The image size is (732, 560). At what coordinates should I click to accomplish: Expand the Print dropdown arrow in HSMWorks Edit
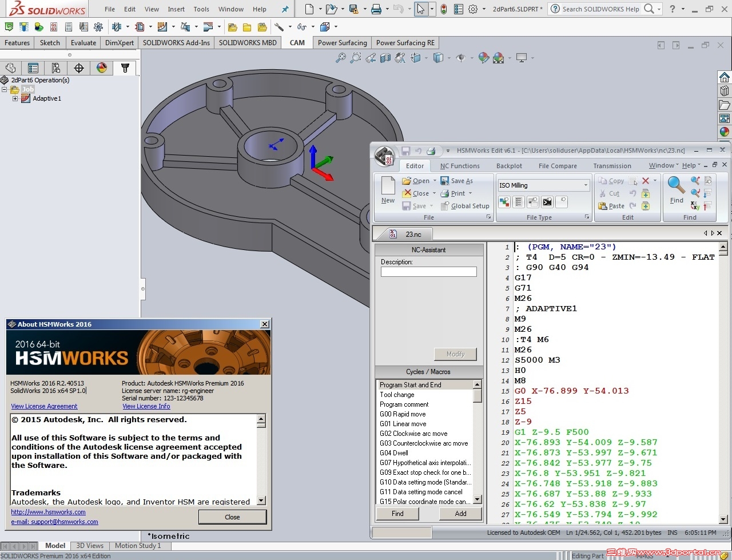tap(470, 193)
